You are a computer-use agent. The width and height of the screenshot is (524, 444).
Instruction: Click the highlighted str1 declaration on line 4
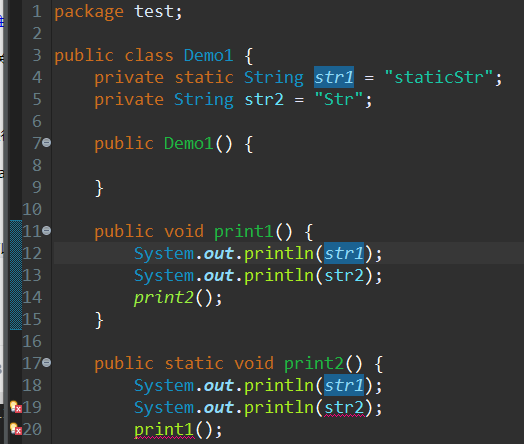tap(334, 77)
